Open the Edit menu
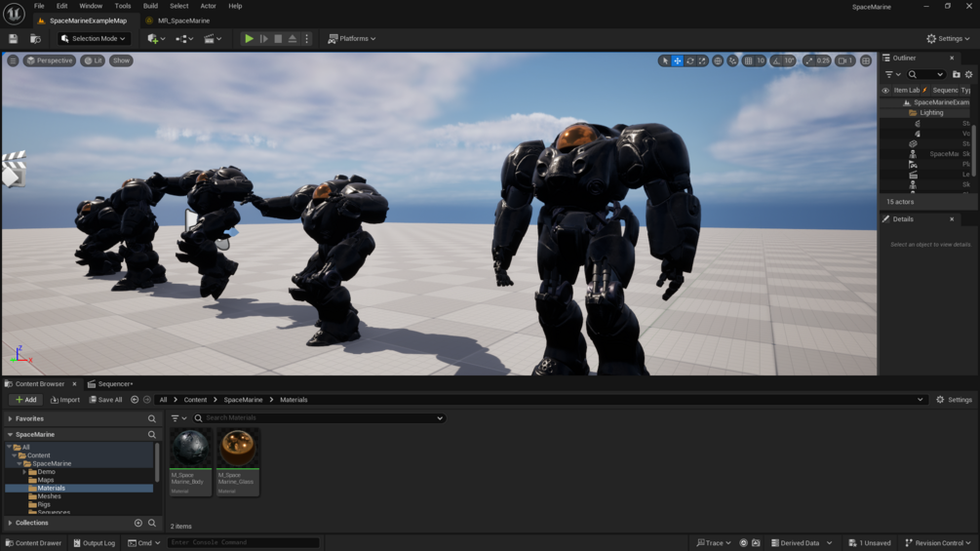 [61, 6]
